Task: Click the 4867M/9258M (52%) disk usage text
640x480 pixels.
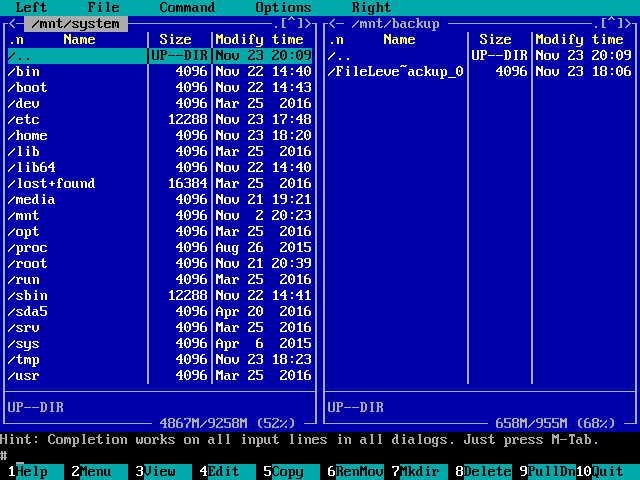Action: [x=227, y=423]
